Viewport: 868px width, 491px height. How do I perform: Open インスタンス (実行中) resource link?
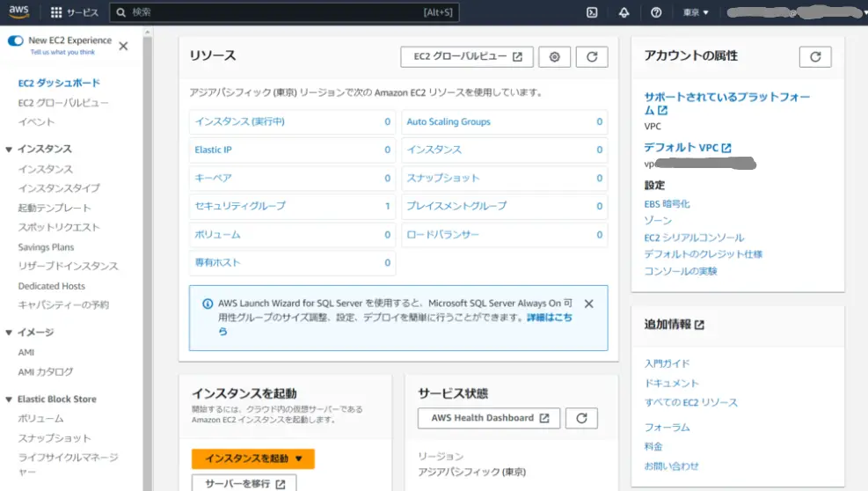tap(239, 122)
